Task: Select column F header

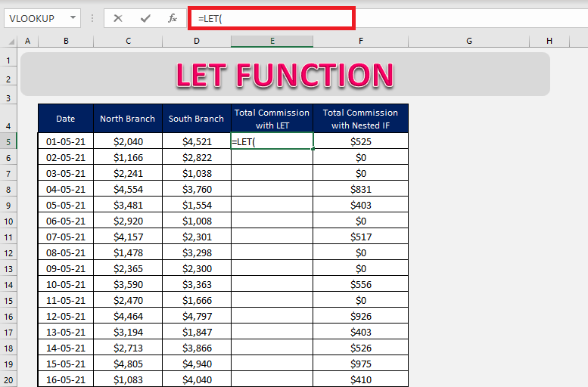Action: tap(360, 41)
